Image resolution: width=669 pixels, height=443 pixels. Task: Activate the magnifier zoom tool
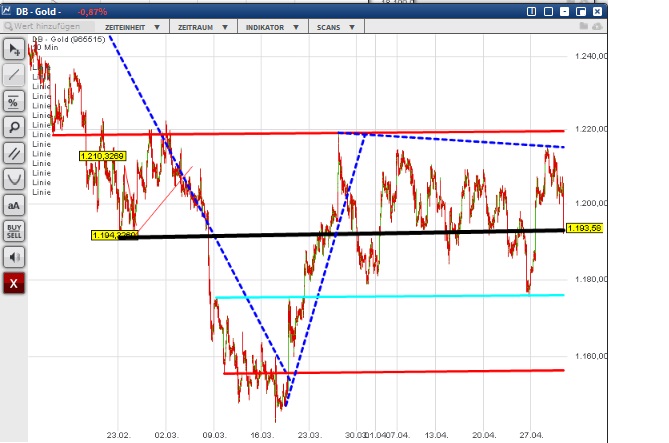[14, 127]
